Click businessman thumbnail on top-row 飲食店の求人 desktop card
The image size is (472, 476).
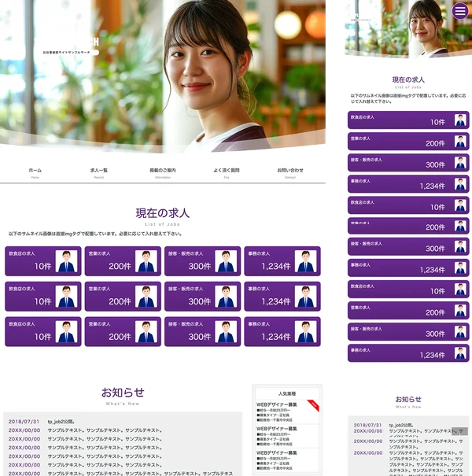pos(67,261)
